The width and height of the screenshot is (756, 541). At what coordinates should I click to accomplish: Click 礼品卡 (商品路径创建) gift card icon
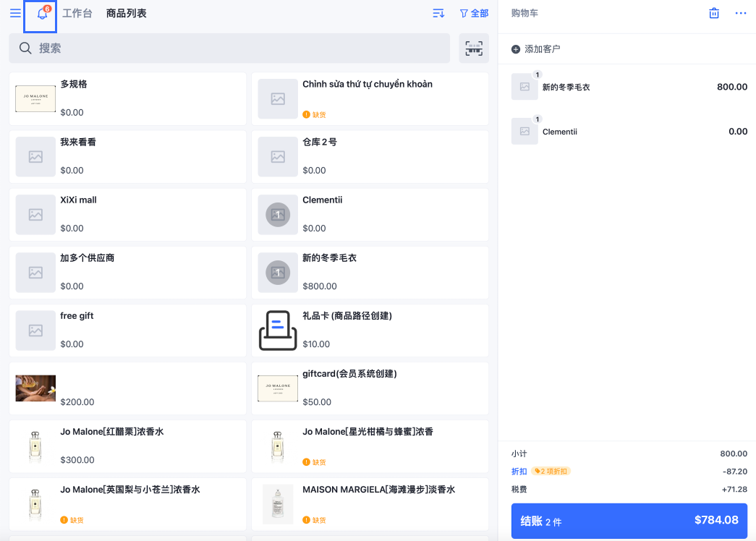278,331
